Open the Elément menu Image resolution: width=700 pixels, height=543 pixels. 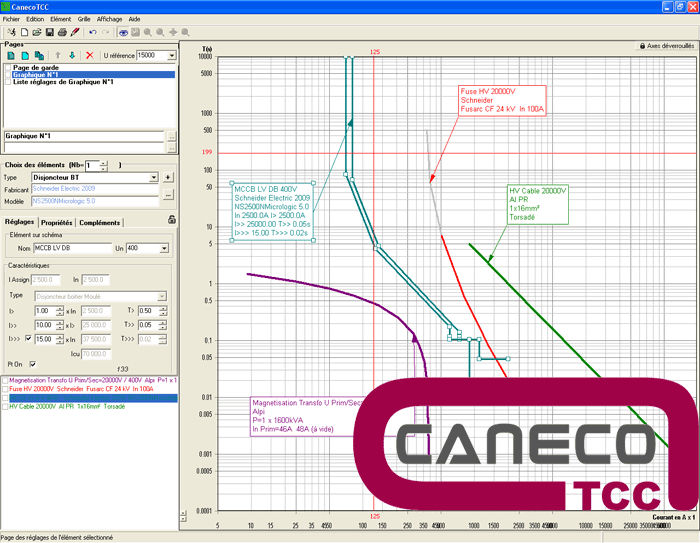(x=61, y=19)
